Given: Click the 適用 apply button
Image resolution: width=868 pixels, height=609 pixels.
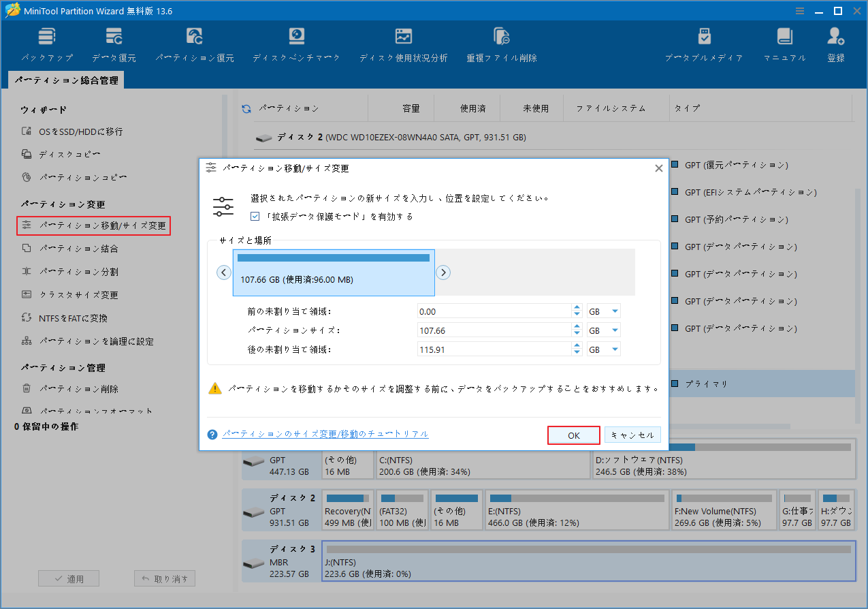Looking at the screenshot, I should coord(69,578).
